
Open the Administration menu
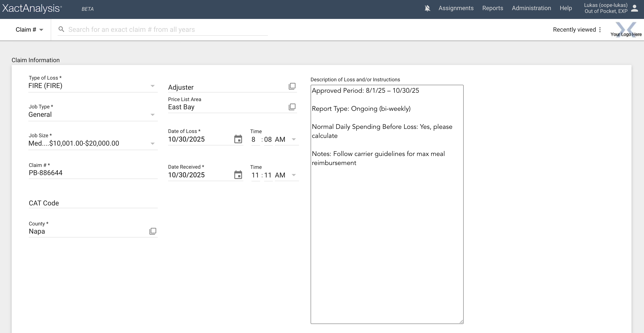[x=531, y=8]
